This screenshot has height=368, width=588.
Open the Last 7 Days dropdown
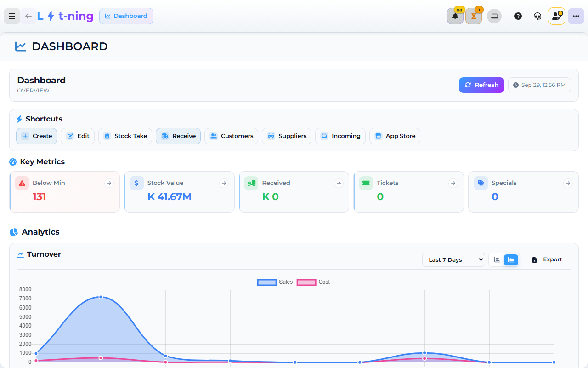453,260
